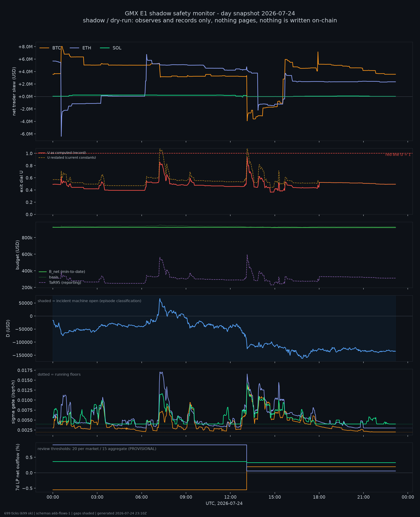
Task: Click the '0.0150' sigma gate tick
Action: [x=25, y=381]
